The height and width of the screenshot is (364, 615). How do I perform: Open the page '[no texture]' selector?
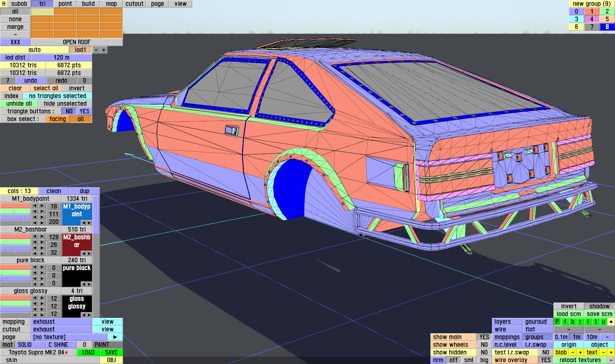click(69, 337)
